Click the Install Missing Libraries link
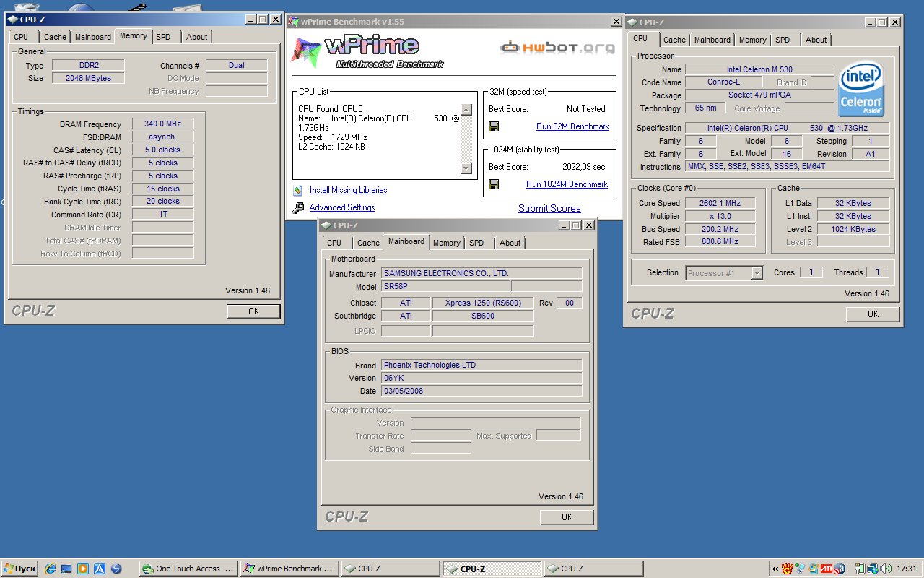Image resolution: width=924 pixels, height=578 pixels. click(x=348, y=190)
